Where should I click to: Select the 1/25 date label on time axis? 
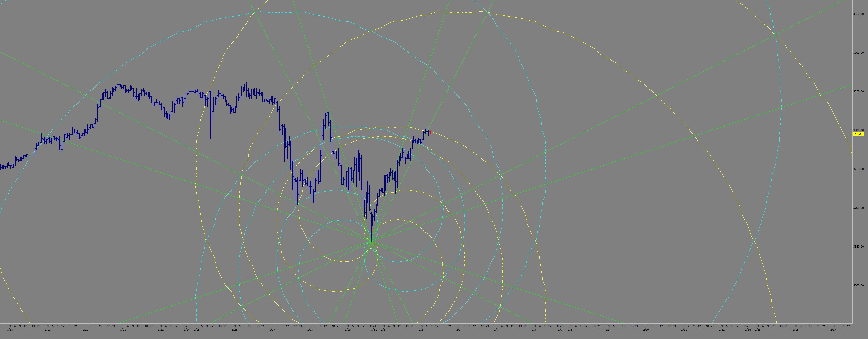tap(197, 330)
